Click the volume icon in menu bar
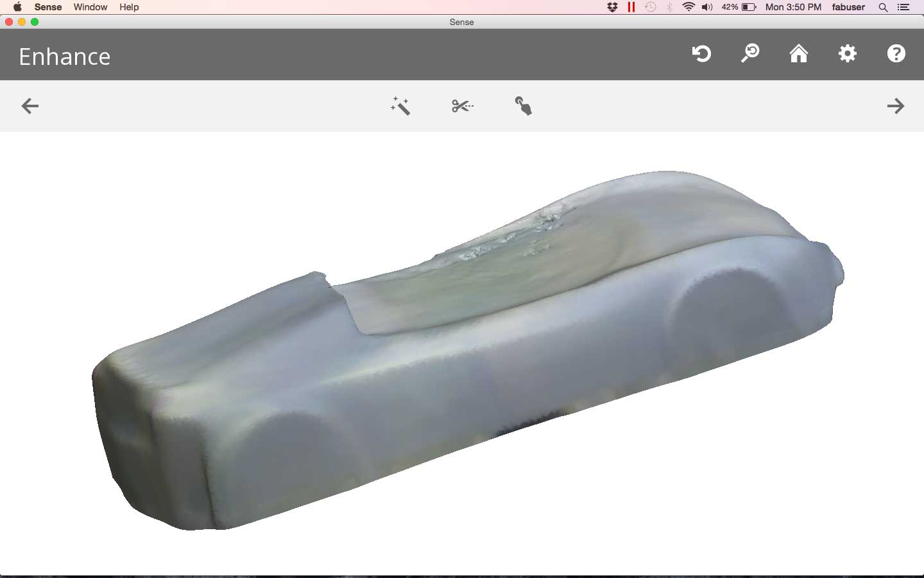 coord(707,7)
